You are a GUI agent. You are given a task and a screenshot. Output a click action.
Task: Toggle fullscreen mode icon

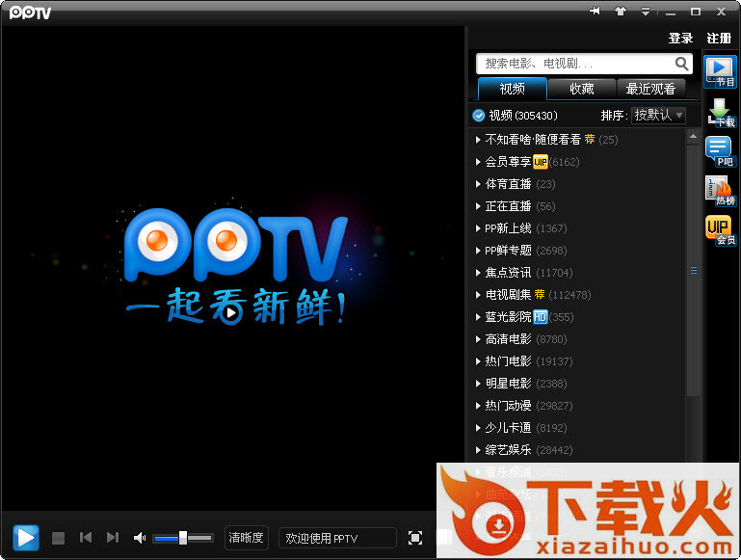tap(415, 538)
